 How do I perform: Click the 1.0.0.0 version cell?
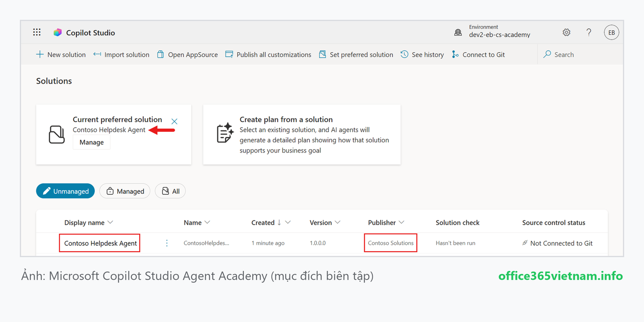317,243
